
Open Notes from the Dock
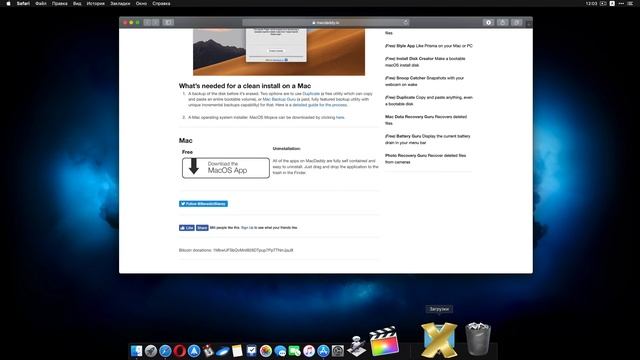point(237,351)
